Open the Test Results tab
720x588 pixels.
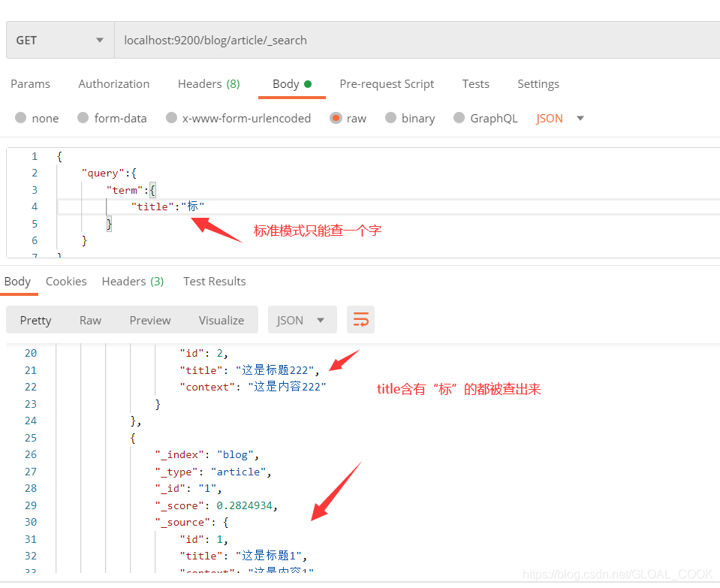(x=215, y=282)
